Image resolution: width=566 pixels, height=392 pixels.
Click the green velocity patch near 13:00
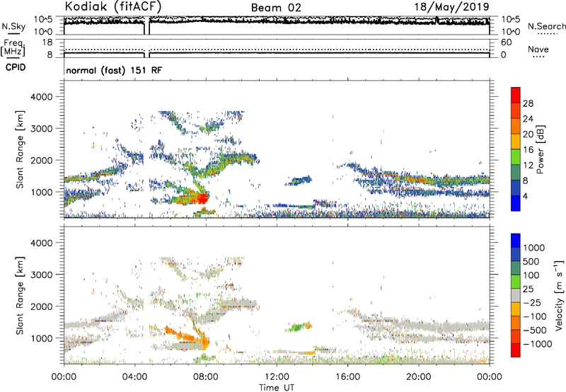click(x=296, y=328)
